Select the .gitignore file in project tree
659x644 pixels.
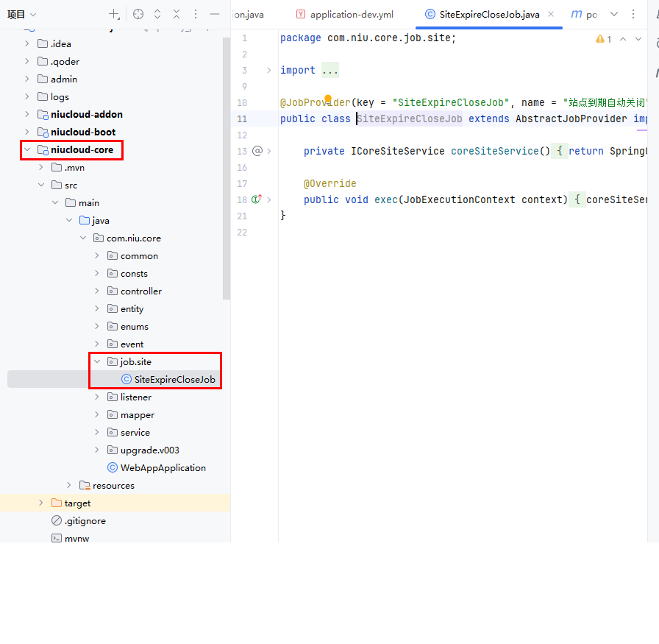85,521
